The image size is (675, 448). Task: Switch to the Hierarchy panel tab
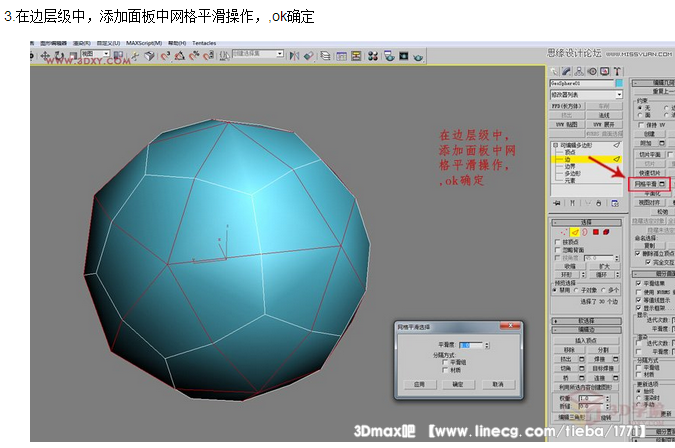(579, 71)
